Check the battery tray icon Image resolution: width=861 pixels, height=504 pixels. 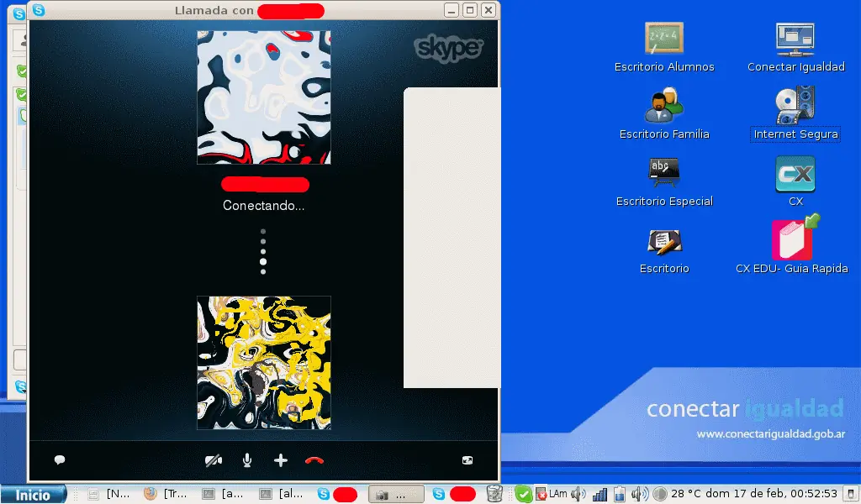pos(620,494)
